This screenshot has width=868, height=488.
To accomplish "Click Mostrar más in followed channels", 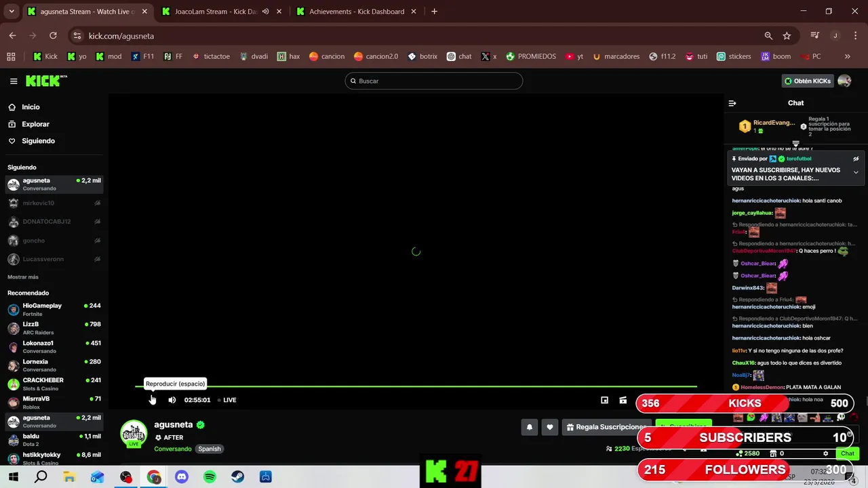I will 23,277.
